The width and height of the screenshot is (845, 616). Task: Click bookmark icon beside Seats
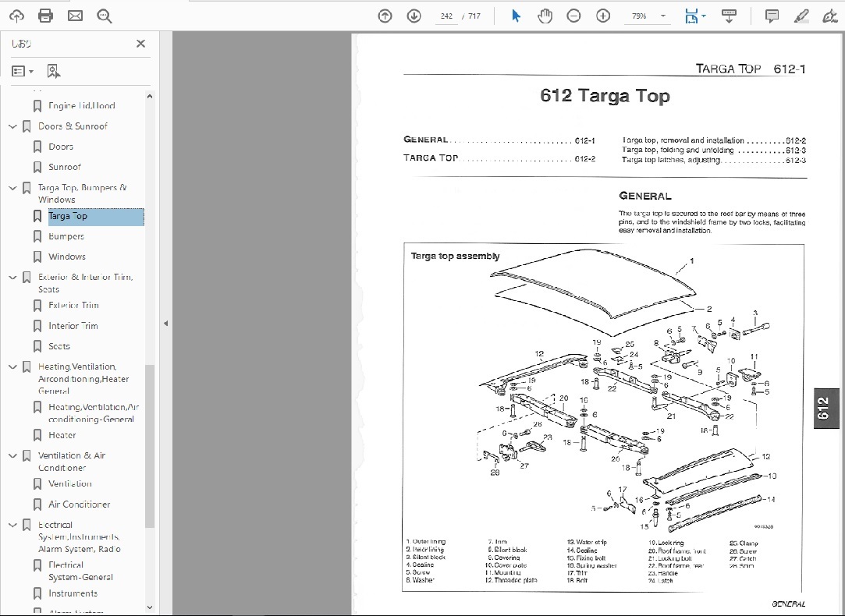pyautogui.click(x=37, y=346)
